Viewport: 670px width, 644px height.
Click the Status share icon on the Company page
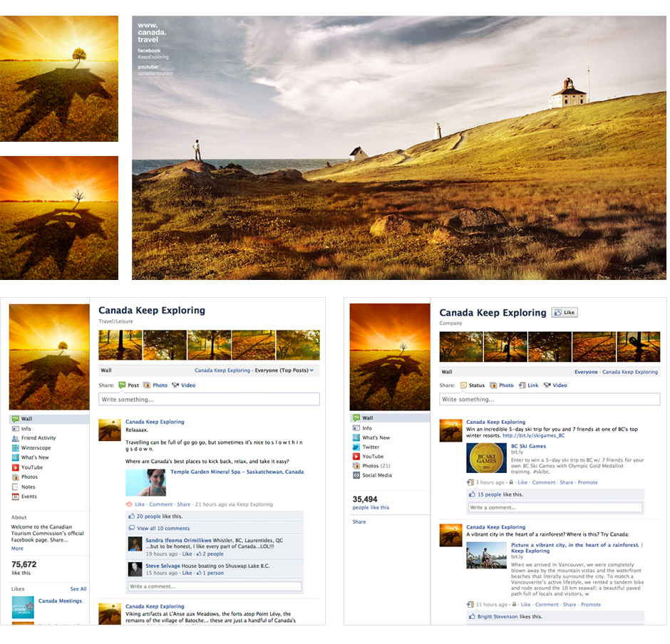pos(463,385)
